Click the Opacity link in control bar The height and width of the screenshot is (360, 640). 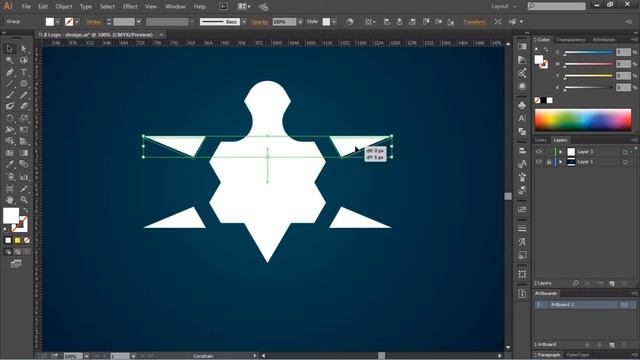click(260, 22)
